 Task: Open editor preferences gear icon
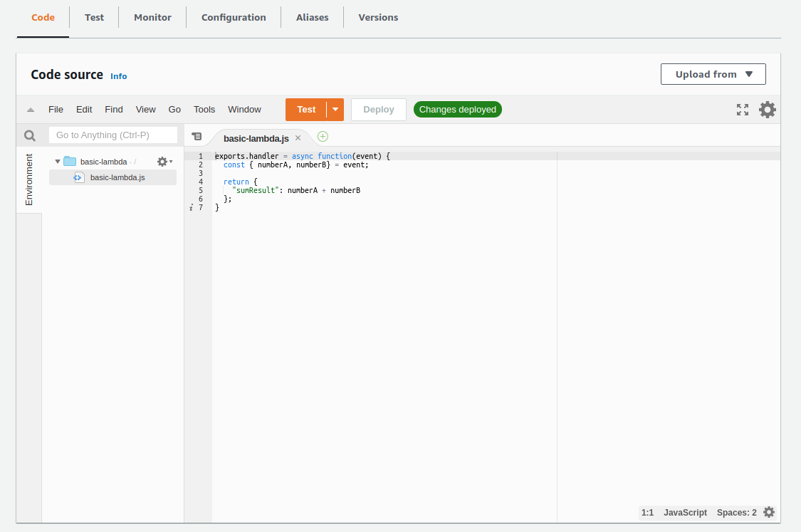(x=767, y=110)
